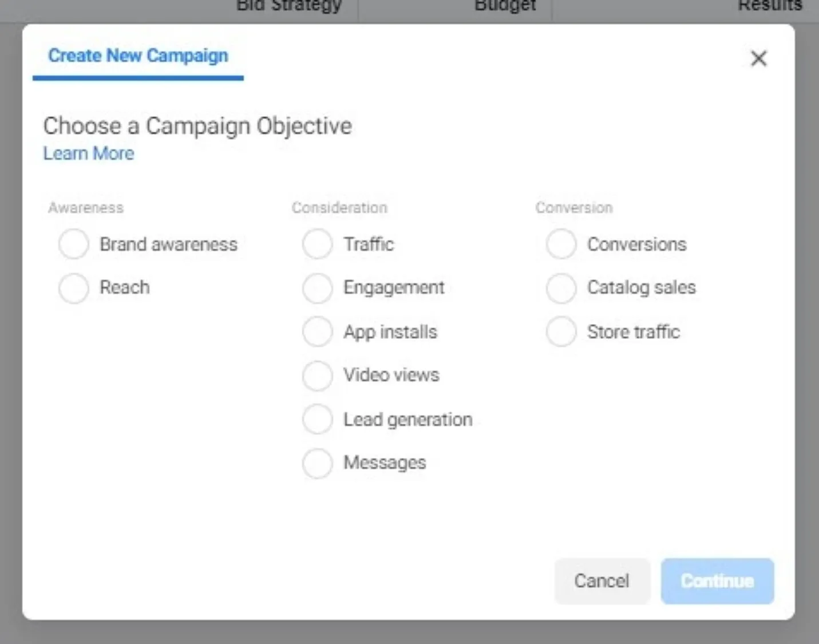The image size is (819, 644).
Task: Click the Budget column header
Action: pyautogui.click(x=505, y=6)
